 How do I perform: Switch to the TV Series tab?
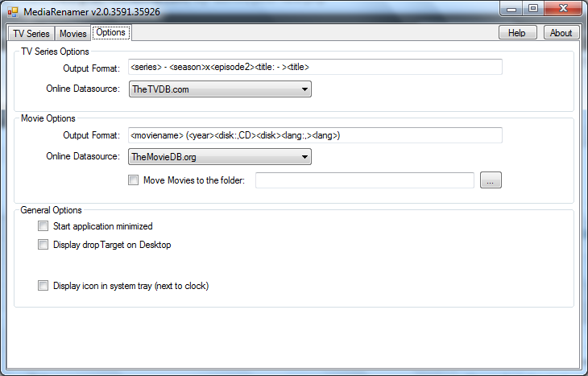point(31,34)
